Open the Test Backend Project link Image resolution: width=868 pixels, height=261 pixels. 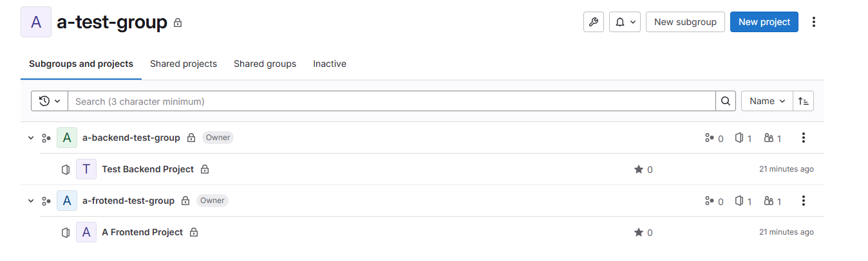click(x=147, y=169)
